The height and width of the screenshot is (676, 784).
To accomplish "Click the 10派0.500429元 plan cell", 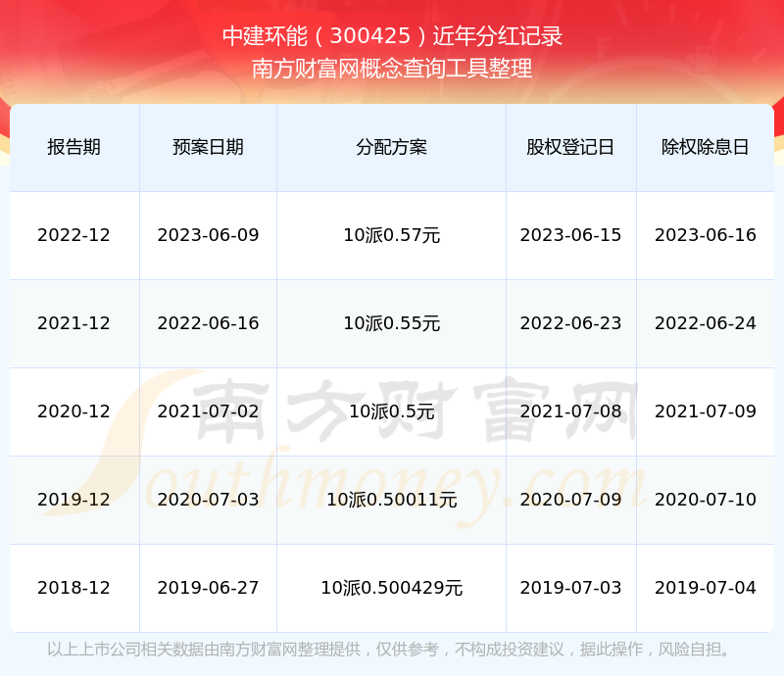I will (x=391, y=587).
